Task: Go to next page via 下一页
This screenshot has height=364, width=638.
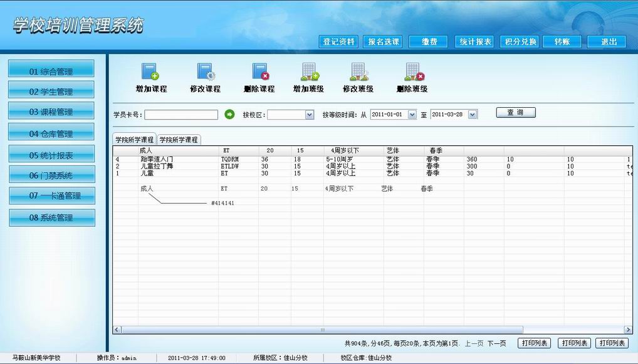Action: pyautogui.click(x=496, y=343)
